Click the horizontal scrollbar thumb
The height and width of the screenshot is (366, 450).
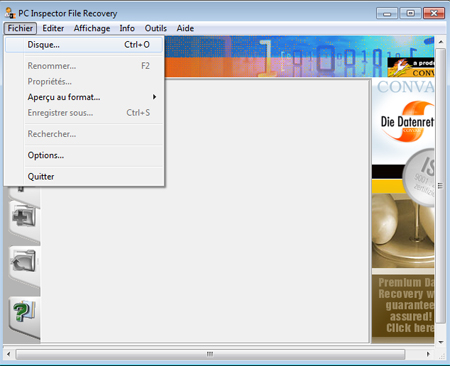click(x=210, y=354)
